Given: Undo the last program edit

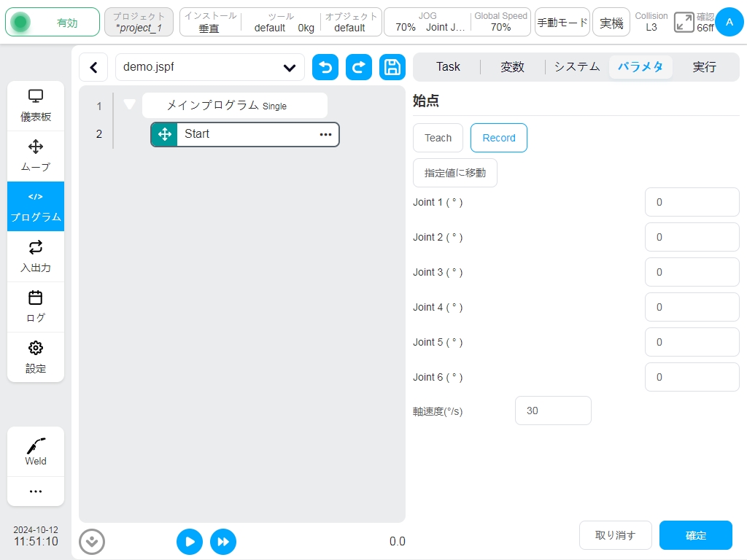Looking at the screenshot, I should point(325,67).
